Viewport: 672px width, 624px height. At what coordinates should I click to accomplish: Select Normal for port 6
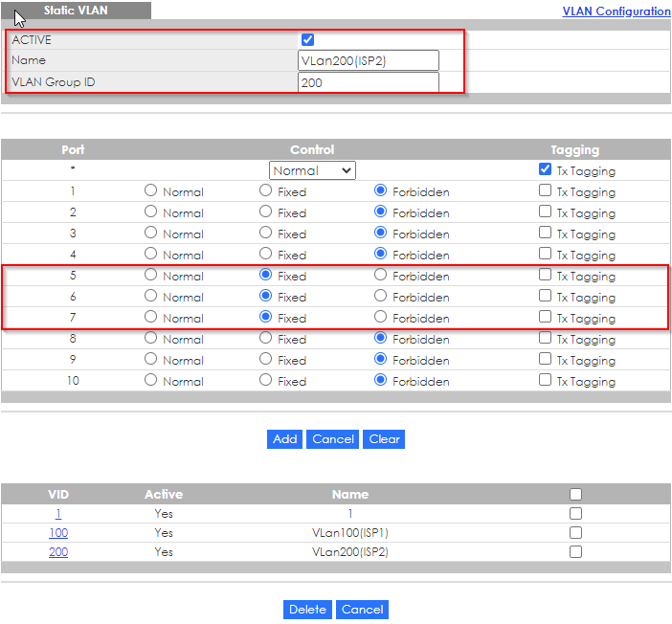[150, 296]
